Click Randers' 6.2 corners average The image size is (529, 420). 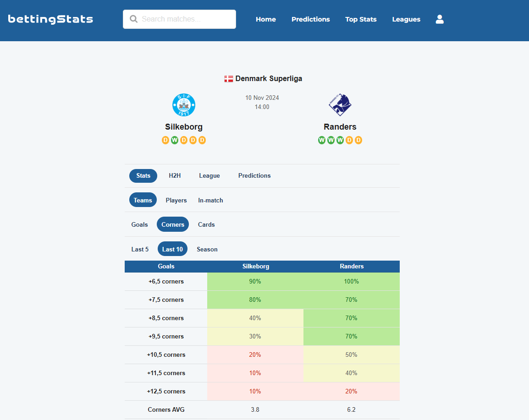(351, 409)
